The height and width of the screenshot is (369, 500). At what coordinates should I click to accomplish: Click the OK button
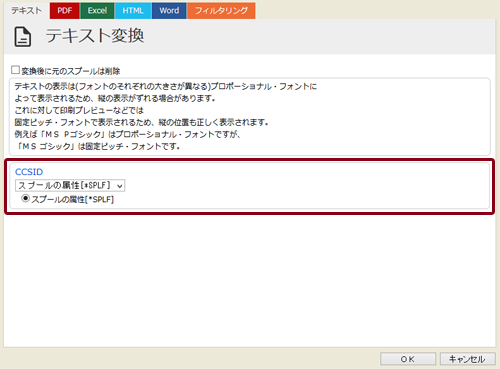(408, 359)
